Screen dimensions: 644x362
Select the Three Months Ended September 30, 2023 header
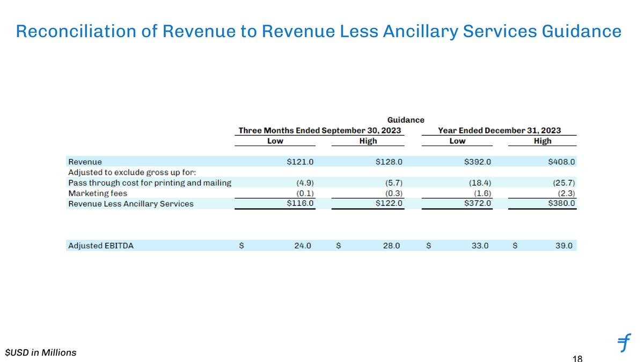tap(320, 130)
